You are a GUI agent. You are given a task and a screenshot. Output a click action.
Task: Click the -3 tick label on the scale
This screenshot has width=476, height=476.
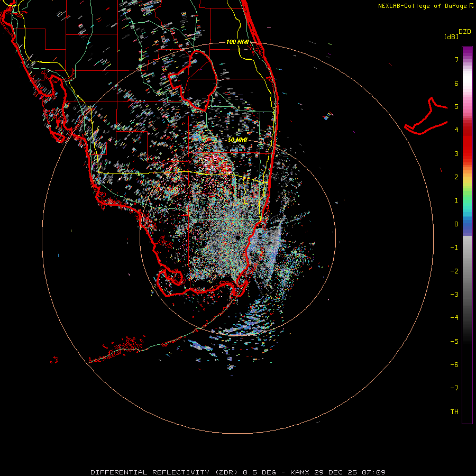pyautogui.click(x=454, y=295)
